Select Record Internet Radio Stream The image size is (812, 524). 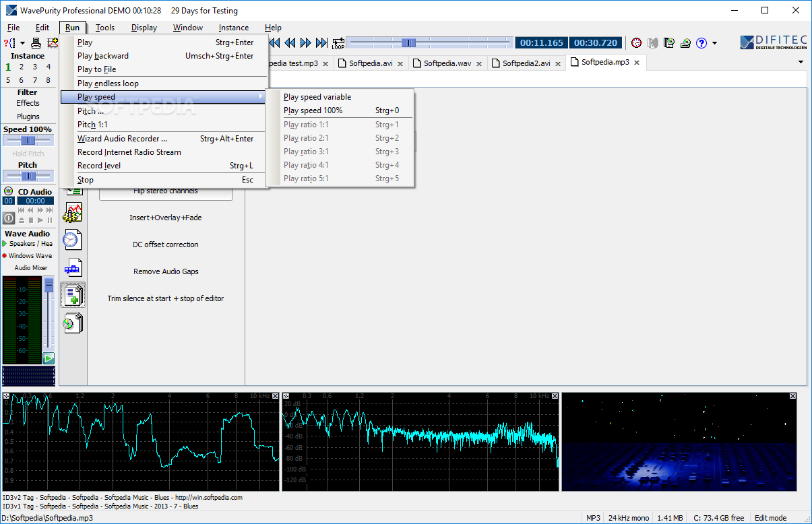[165, 152]
